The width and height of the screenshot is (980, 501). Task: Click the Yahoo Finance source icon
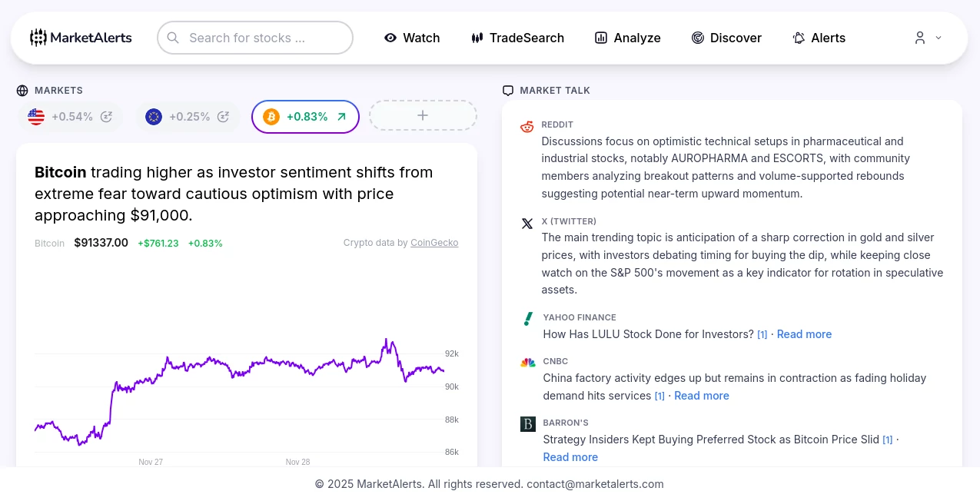527,320
